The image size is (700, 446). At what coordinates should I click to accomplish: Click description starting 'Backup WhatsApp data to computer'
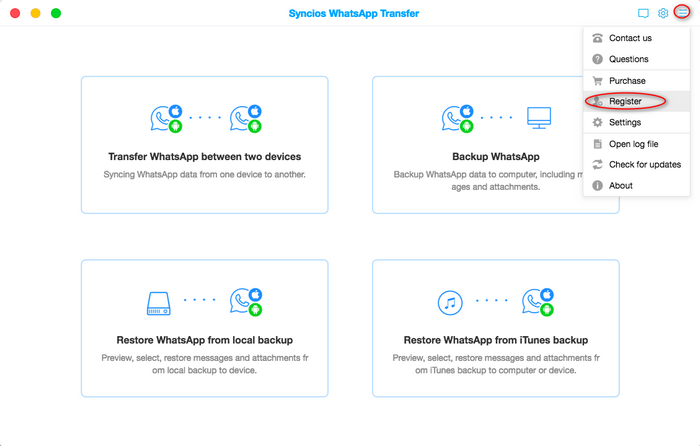(x=489, y=180)
